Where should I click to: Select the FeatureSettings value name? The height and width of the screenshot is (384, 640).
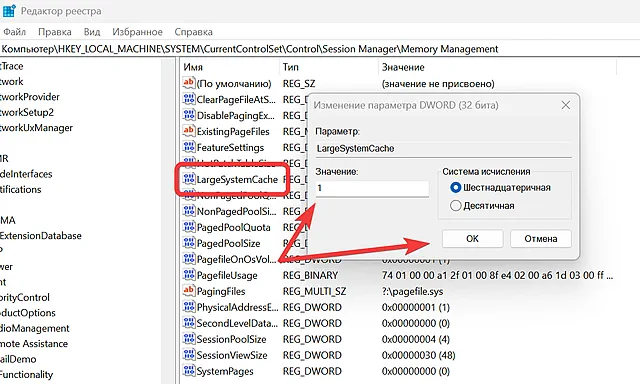click(x=230, y=147)
